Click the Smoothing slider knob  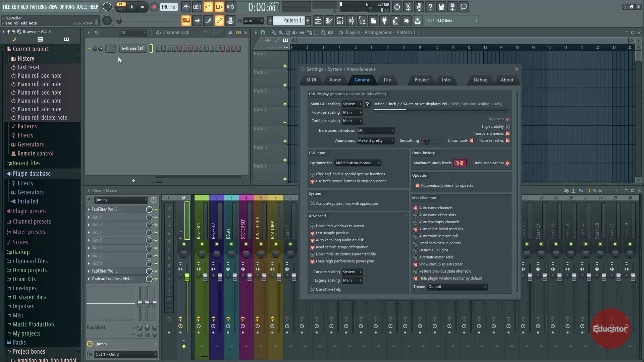(427, 141)
